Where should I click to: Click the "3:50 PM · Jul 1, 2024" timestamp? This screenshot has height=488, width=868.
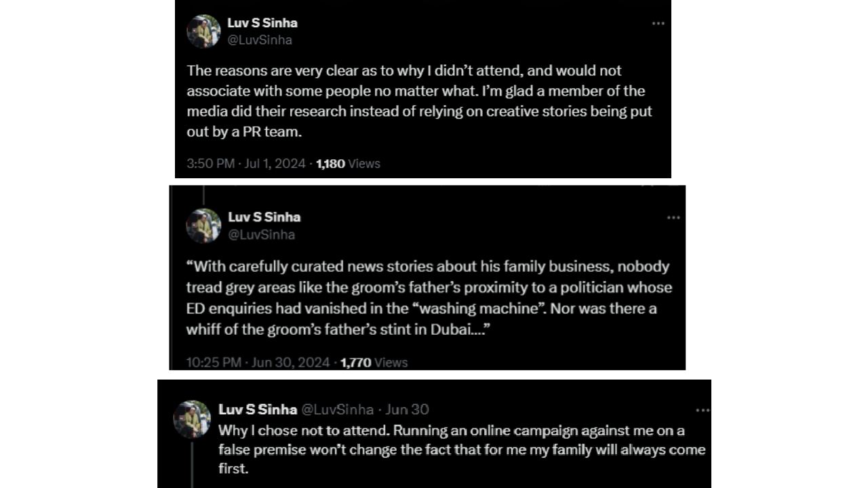(245, 163)
